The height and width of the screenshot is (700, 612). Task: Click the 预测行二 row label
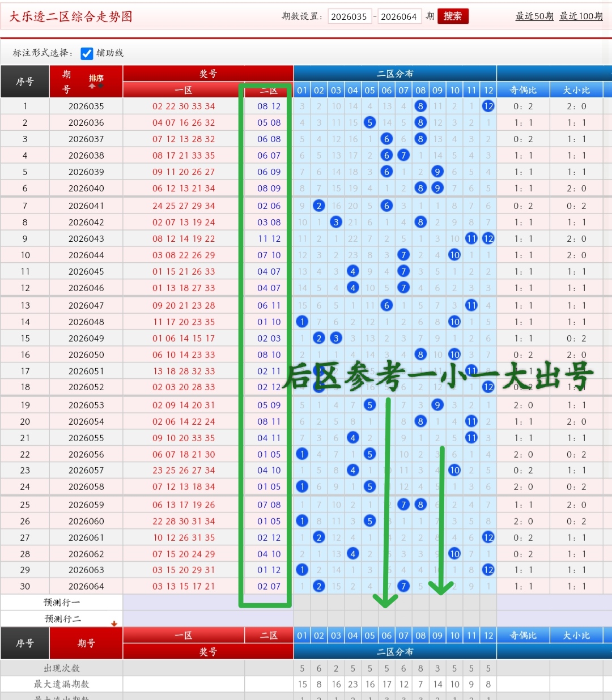point(63,619)
